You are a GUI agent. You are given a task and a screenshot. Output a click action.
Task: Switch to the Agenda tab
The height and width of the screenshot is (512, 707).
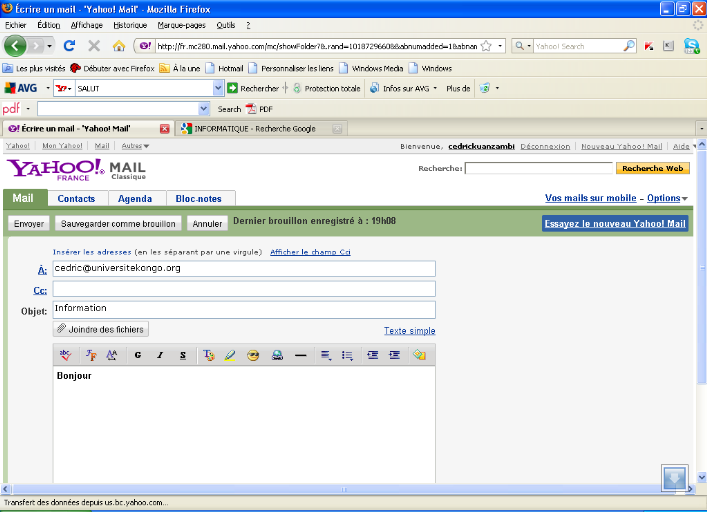(135, 199)
